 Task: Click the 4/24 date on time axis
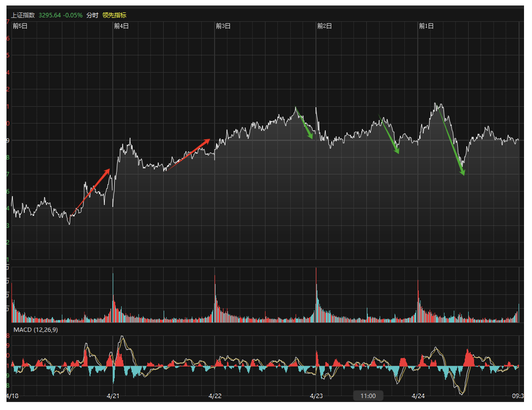[x=418, y=396]
